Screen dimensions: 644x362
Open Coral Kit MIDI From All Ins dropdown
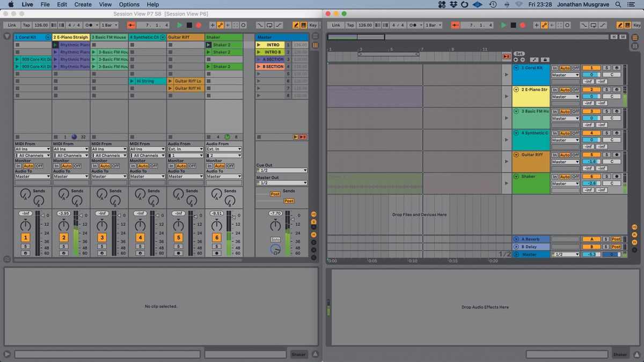[x=33, y=149]
